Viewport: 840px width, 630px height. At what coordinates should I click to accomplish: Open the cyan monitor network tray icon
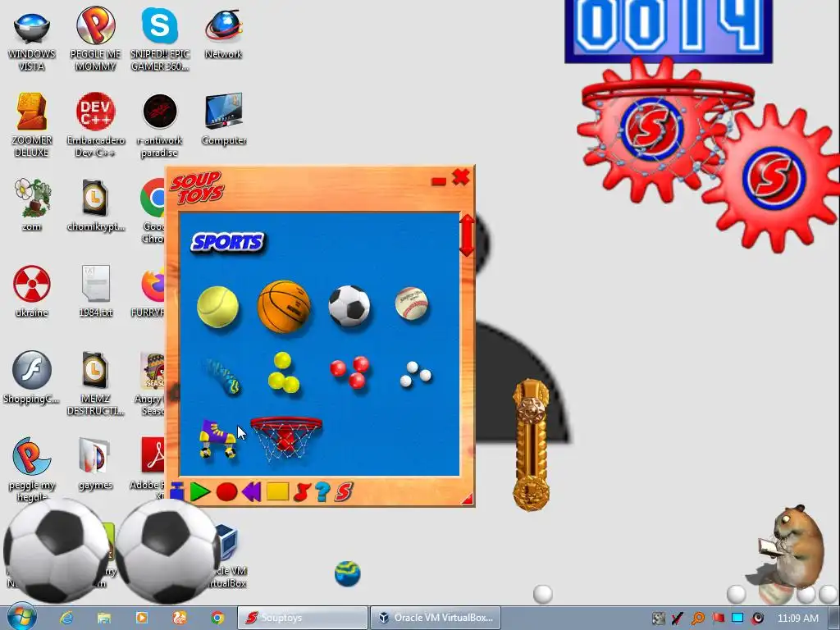[x=737, y=618]
